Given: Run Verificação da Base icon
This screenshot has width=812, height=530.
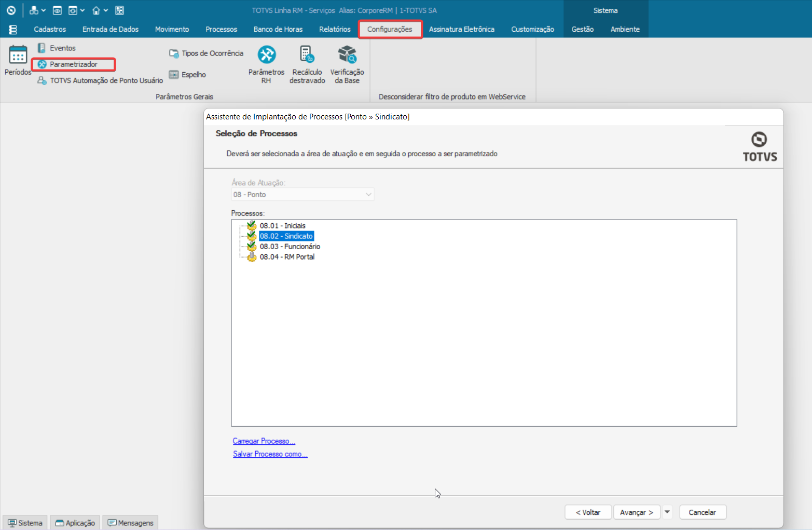Looking at the screenshot, I should tap(347, 55).
